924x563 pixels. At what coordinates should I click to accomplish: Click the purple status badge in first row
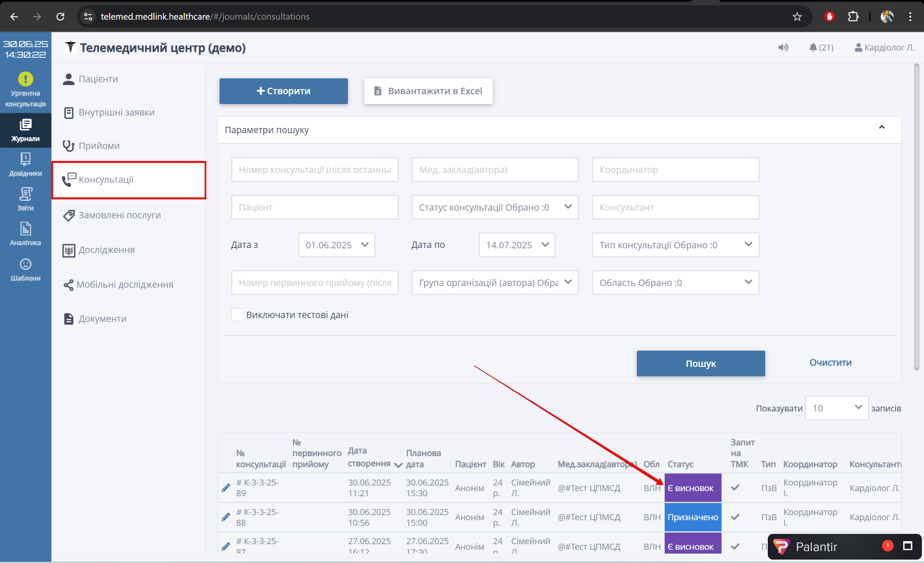coord(692,488)
